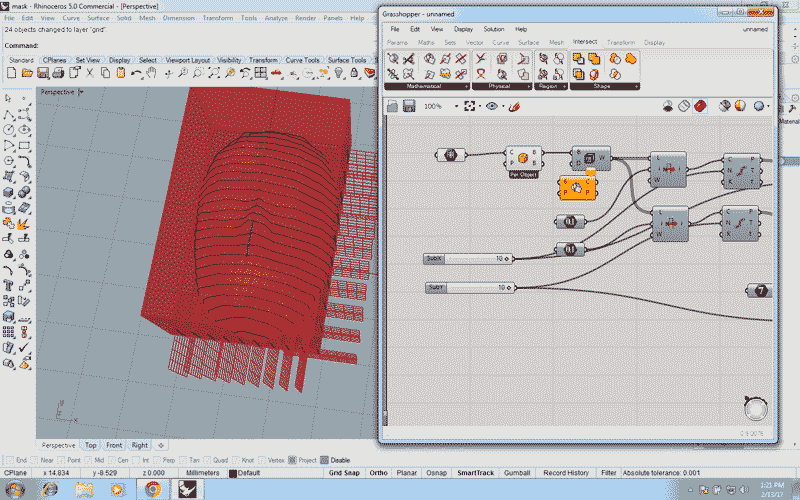This screenshot has width=800, height=500.
Task: Click the wireframe preview icon in Grasshopper
Action: coord(684,106)
